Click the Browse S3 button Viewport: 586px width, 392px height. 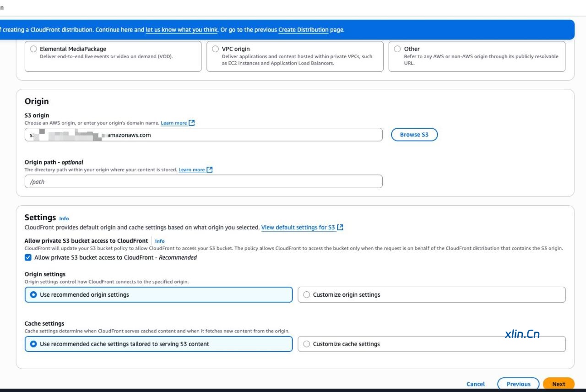[x=414, y=135]
